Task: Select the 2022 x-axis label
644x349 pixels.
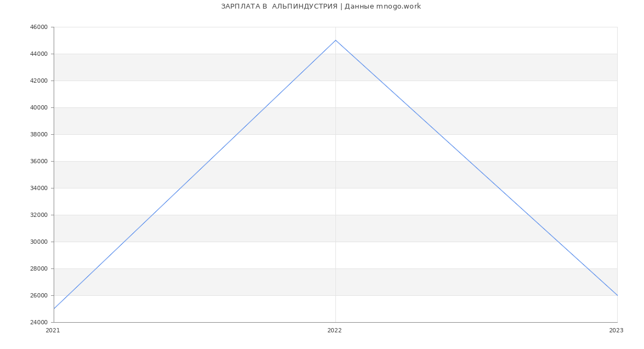Action: (334, 331)
